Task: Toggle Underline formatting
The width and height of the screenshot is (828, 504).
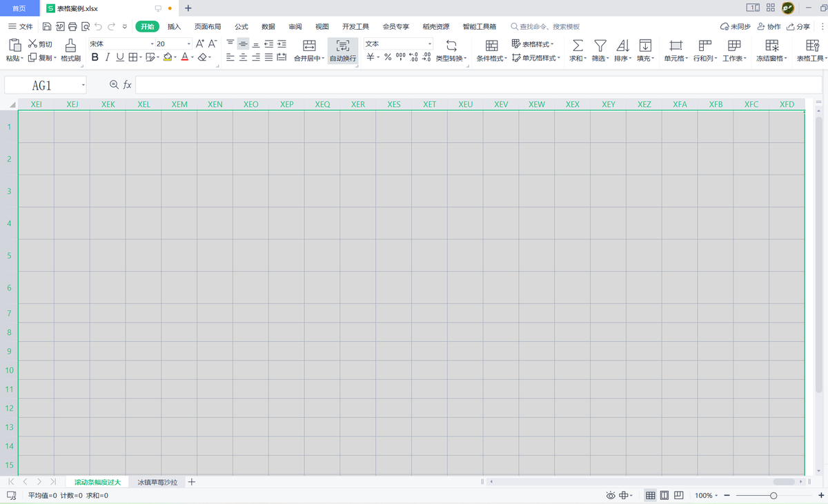Action: [x=120, y=58]
